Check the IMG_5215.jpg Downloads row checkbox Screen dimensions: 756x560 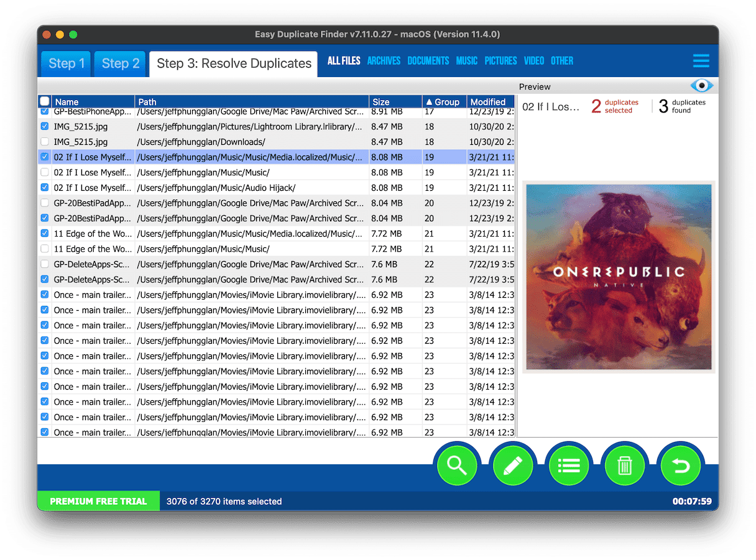tap(45, 142)
